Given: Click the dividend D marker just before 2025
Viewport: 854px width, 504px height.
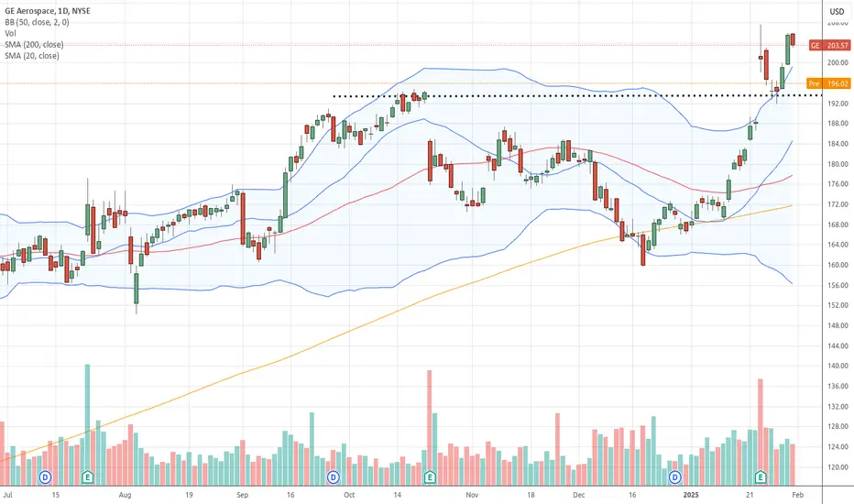Looking at the screenshot, I should tap(674, 477).
